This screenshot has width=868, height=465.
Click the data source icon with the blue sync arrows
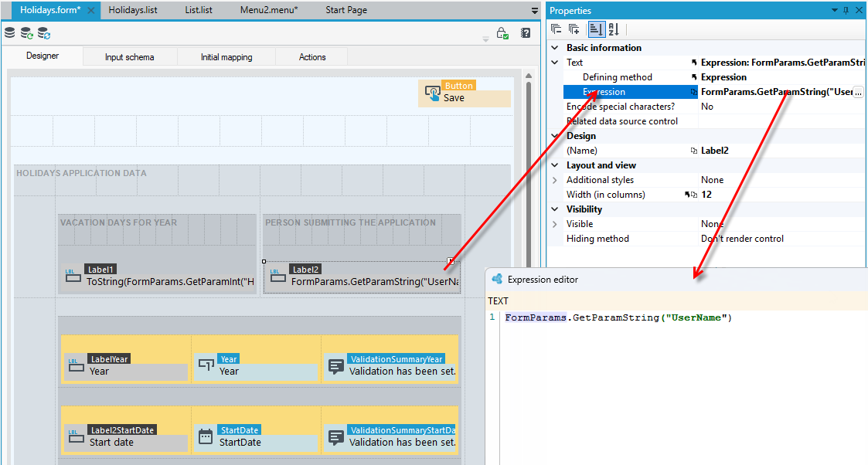click(44, 34)
